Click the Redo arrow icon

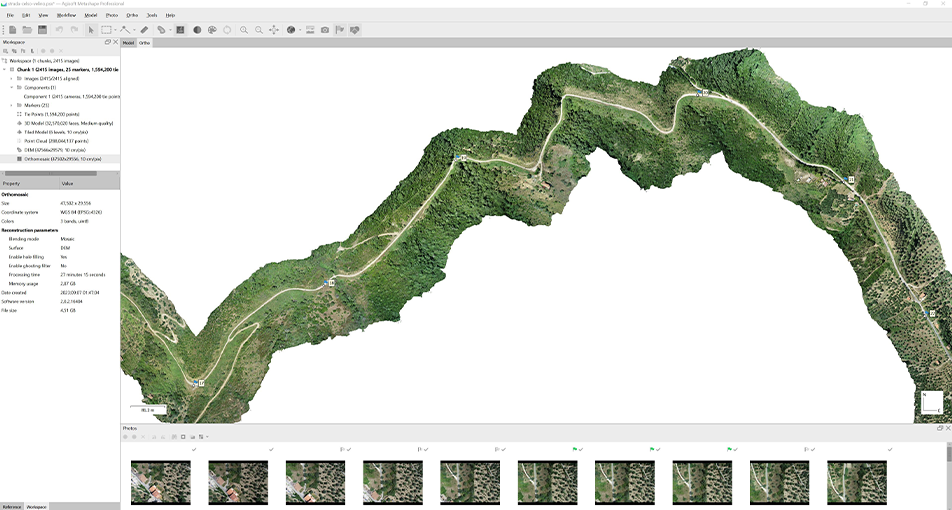(x=74, y=30)
